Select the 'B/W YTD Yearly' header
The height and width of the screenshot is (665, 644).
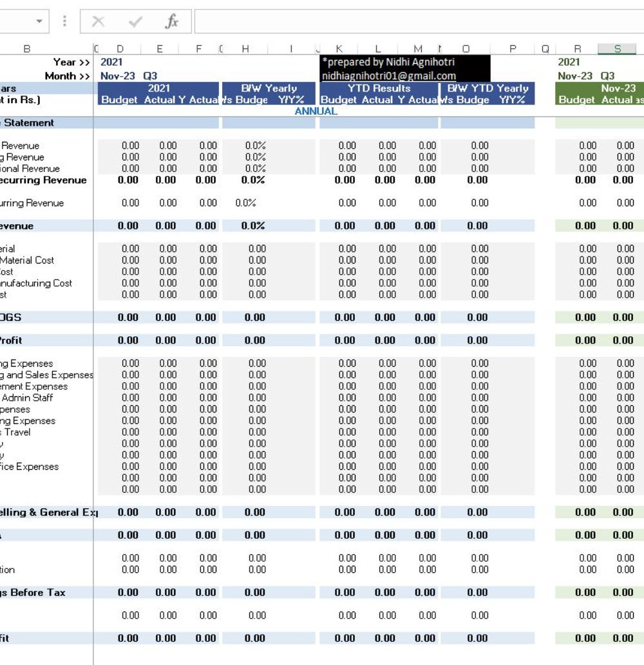pos(488,88)
